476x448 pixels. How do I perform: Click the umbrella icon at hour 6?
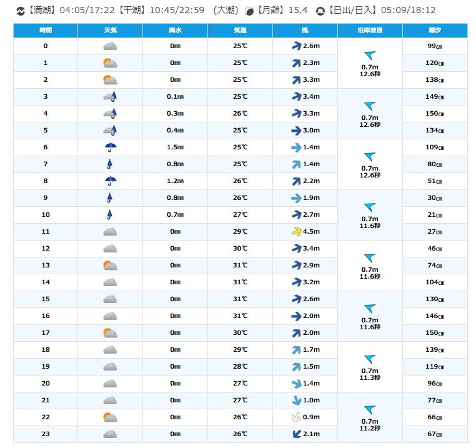pyautogui.click(x=111, y=147)
